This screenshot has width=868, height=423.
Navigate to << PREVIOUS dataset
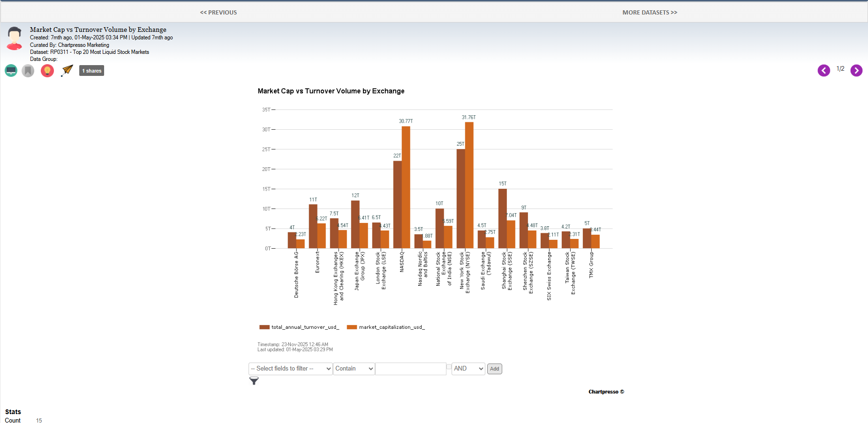[x=218, y=13]
